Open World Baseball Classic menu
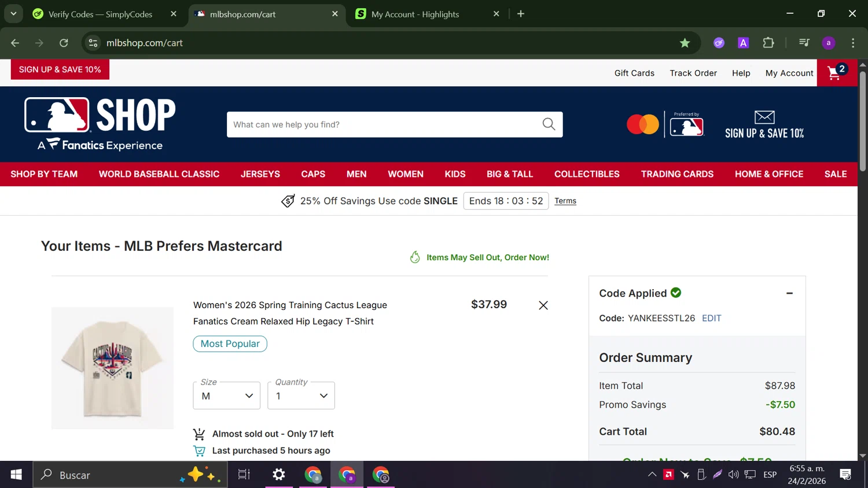 point(159,174)
